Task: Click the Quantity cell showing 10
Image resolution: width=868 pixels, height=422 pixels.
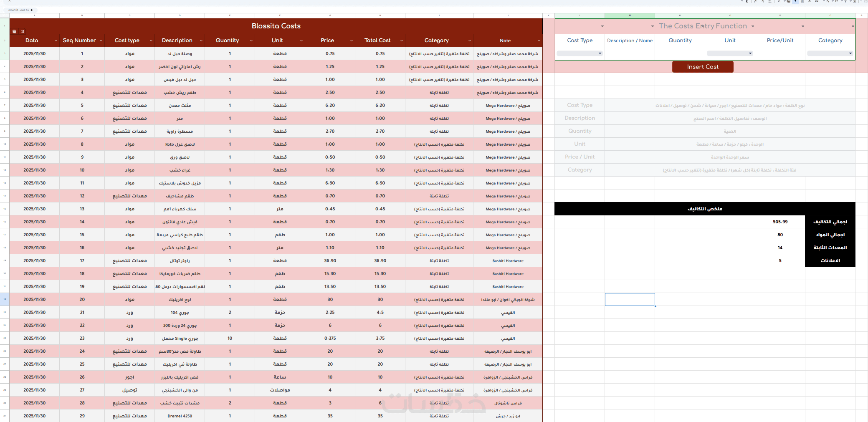Action: coord(230,338)
